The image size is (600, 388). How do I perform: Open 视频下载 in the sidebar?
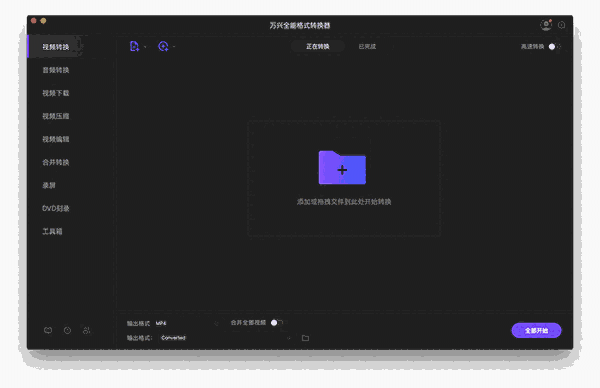55,93
